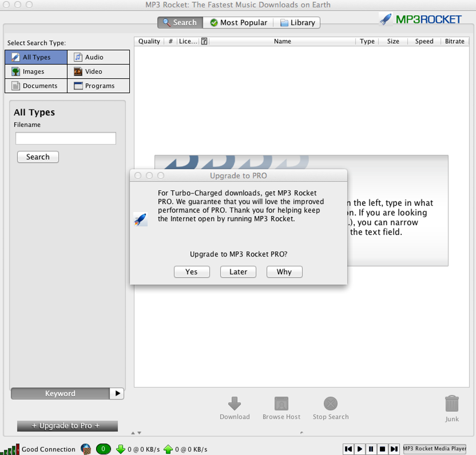Click the Stop button in media player
The width and height of the screenshot is (476, 455).
click(x=383, y=449)
